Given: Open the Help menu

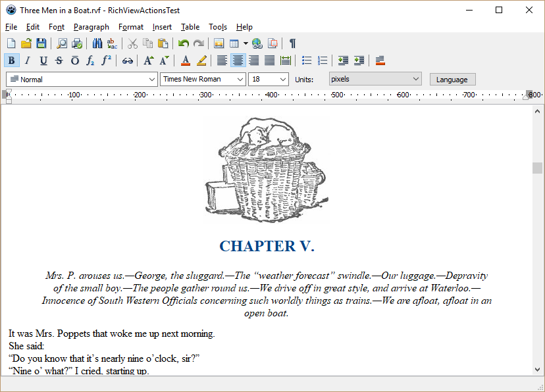Looking at the screenshot, I should (x=244, y=27).
